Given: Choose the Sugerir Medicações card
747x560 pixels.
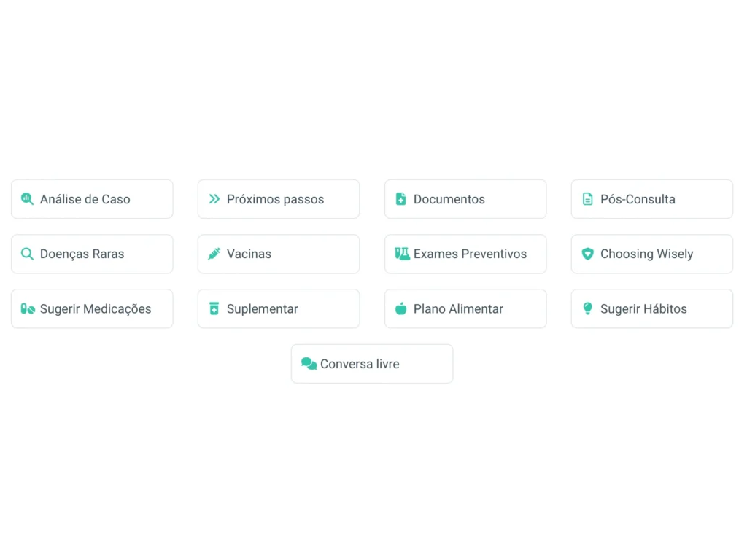Looking at the screenshot, I should [92, 308].
